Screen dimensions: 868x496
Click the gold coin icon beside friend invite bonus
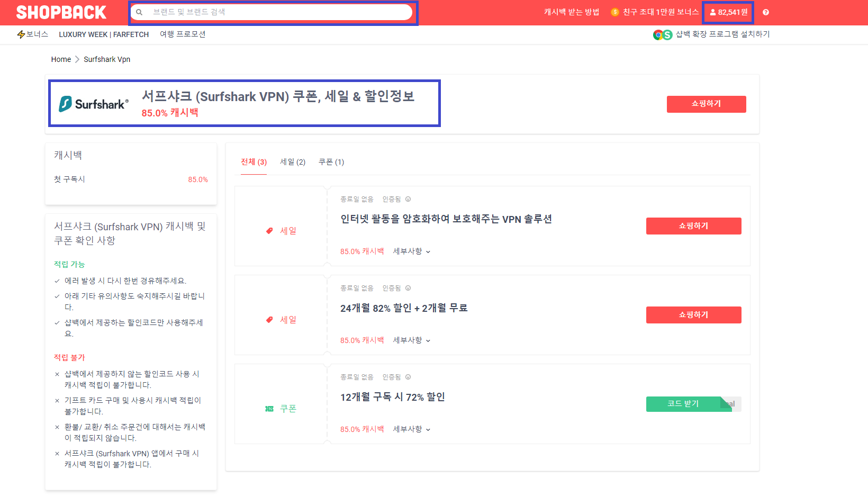(615, 12)
